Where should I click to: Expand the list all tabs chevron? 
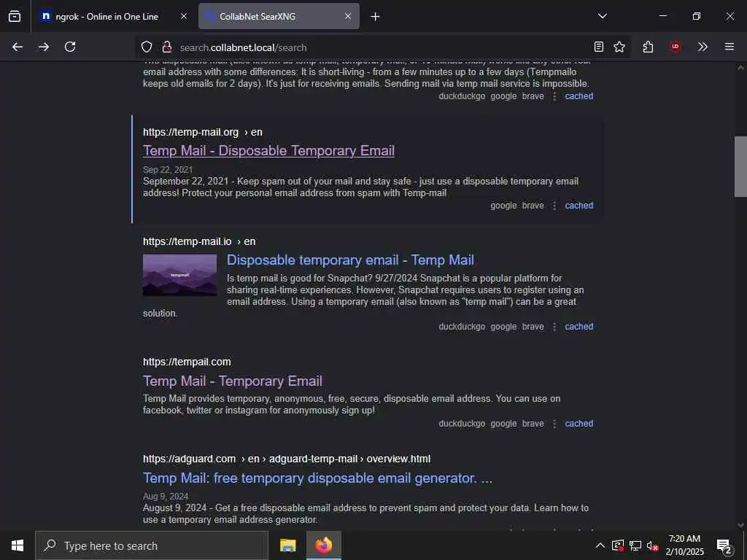[x=602, y=16]
